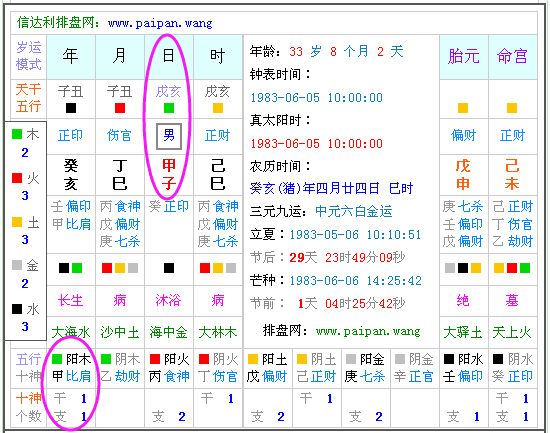This screenshot has height=433, width=550.
Task: Click the red 火 swatch in the legend
Action: [x=17, y=178]
